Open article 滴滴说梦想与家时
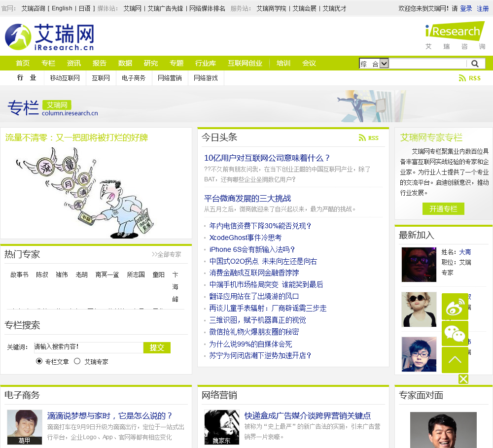The height and width of the screenshot is (448, 493). tap(109, 415)
